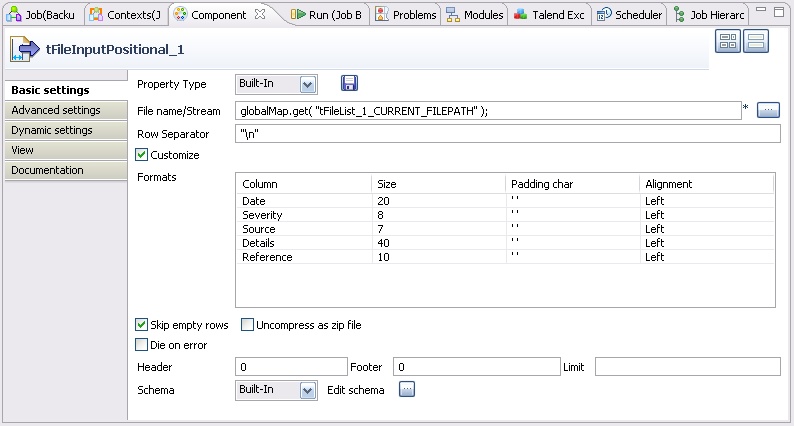This screenshot has height=426, width=794.
Task: Close the Component tab via its X icon
Action: coord(259,15)
